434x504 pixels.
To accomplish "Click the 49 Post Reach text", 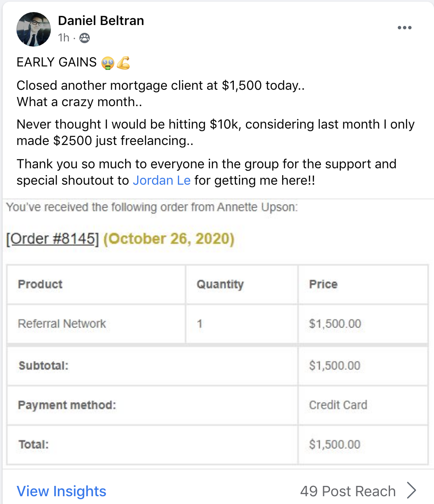I will pyautogui.click(x=348, y=491).
